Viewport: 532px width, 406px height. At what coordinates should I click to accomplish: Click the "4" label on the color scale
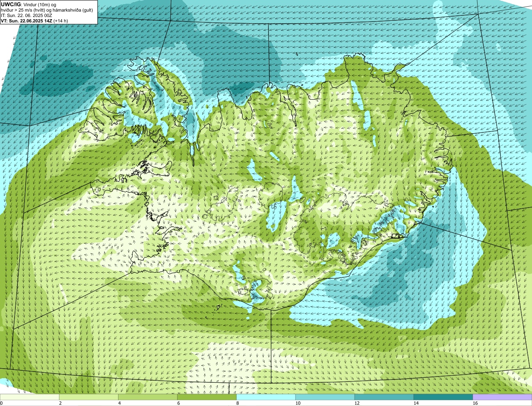(x=119, y=403)
